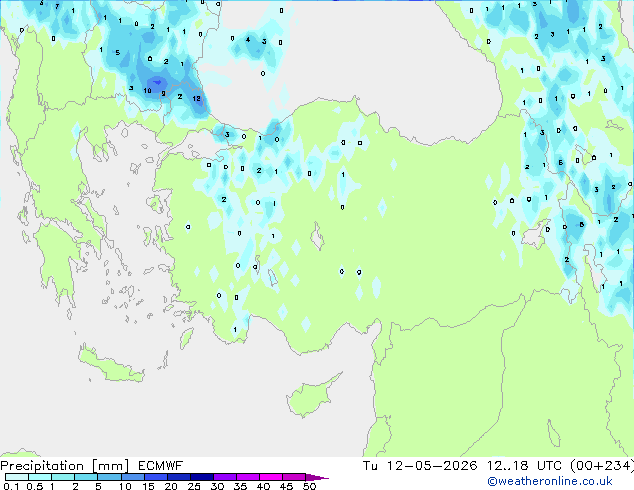Image resolution: width=634 pixels, height=490 pixels.
Task: Click the 25–30 mm dark navy swatch
Action: coord(202,477)
